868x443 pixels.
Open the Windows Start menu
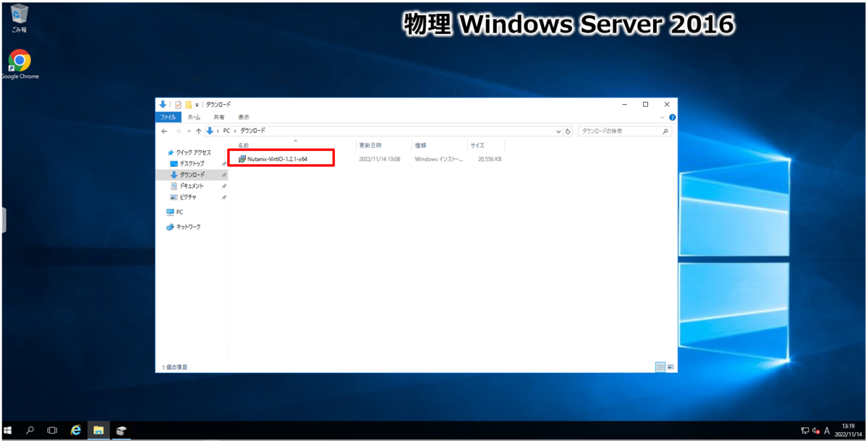pos(8,431)
